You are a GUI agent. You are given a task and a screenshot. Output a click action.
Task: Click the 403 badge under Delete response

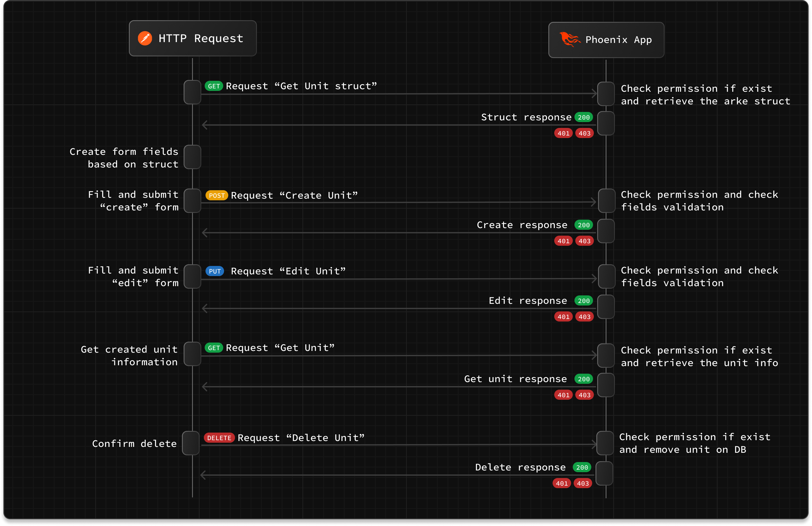[583, 483]
